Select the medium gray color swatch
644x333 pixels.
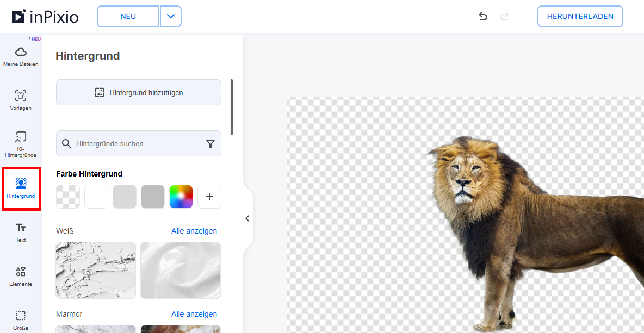coord(153,197)
